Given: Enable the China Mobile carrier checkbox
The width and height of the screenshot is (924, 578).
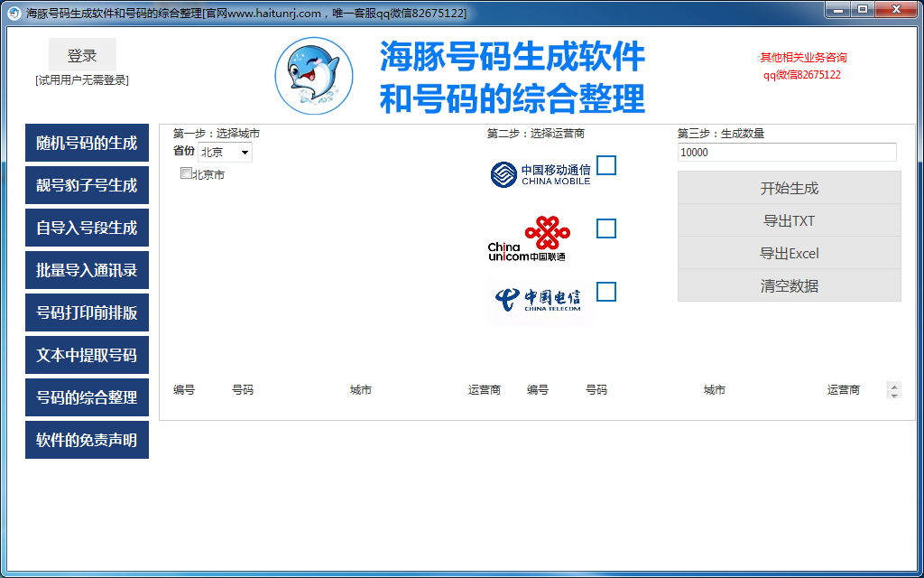Looking at the screenshot, I should (x=606, y=166).
